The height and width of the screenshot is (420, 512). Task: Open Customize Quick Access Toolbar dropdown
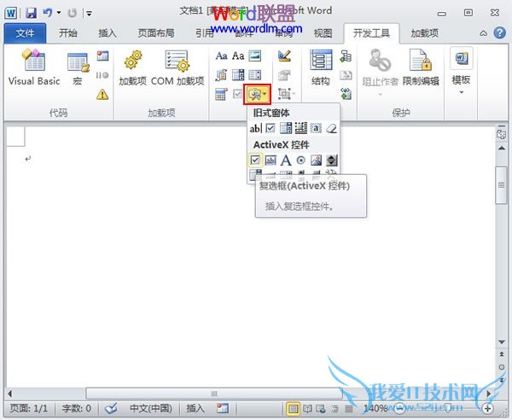pyautogui.click(x=89, y=14)
